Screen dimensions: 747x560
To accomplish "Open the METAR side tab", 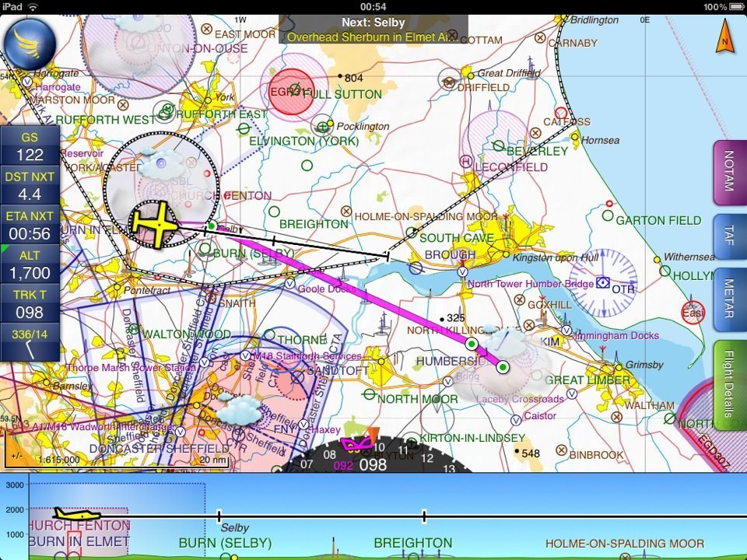I will click(x=729, y=299).
